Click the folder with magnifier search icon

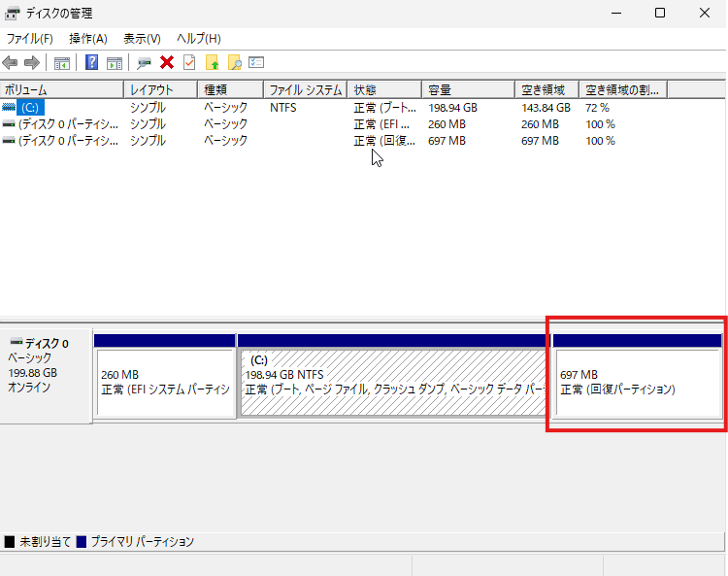tap(235, 62)
